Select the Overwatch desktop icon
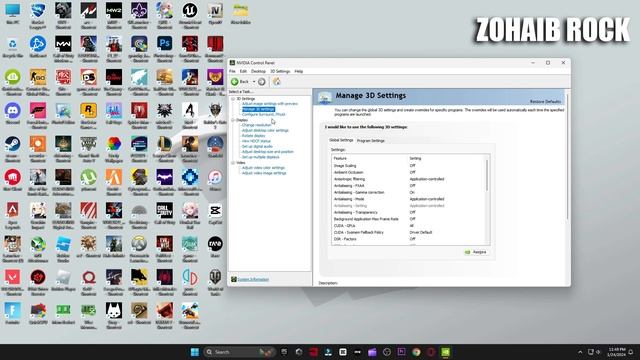 pos(139,250)
